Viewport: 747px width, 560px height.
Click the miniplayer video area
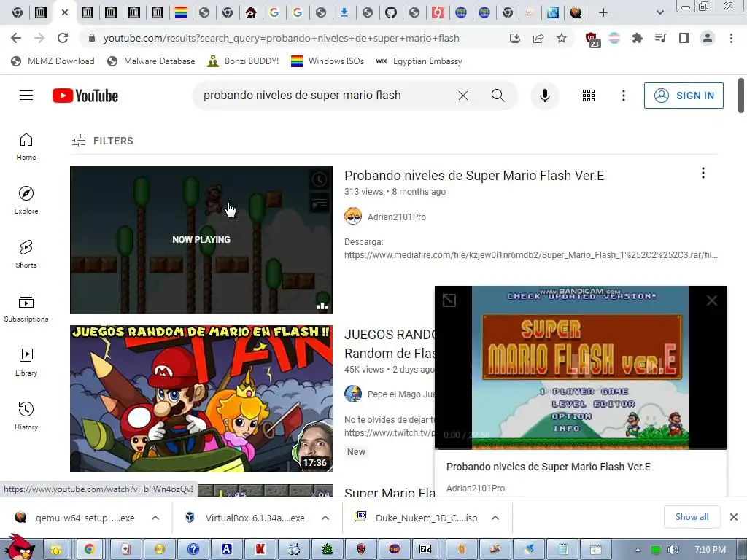coord(580,367)
